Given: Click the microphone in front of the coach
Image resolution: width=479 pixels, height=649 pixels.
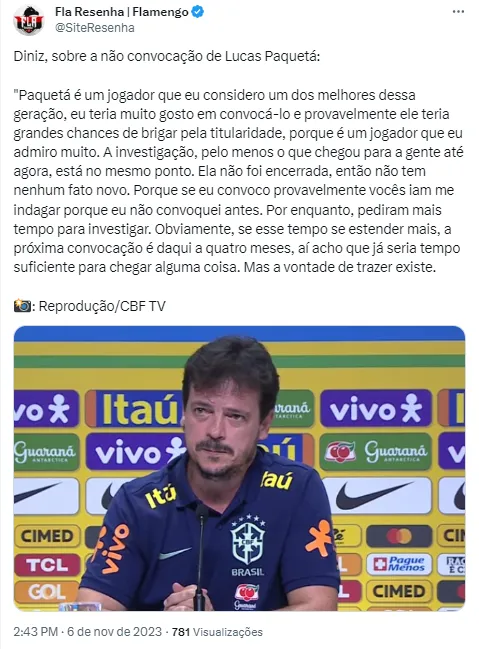Looking at the screenshot, I should click(x=201, y=557).
